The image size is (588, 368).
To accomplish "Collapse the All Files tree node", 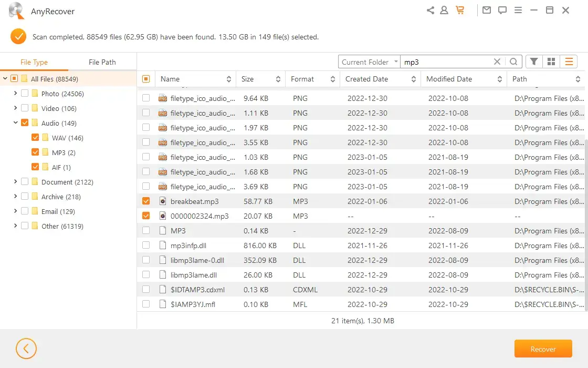I will coord(5,78).
